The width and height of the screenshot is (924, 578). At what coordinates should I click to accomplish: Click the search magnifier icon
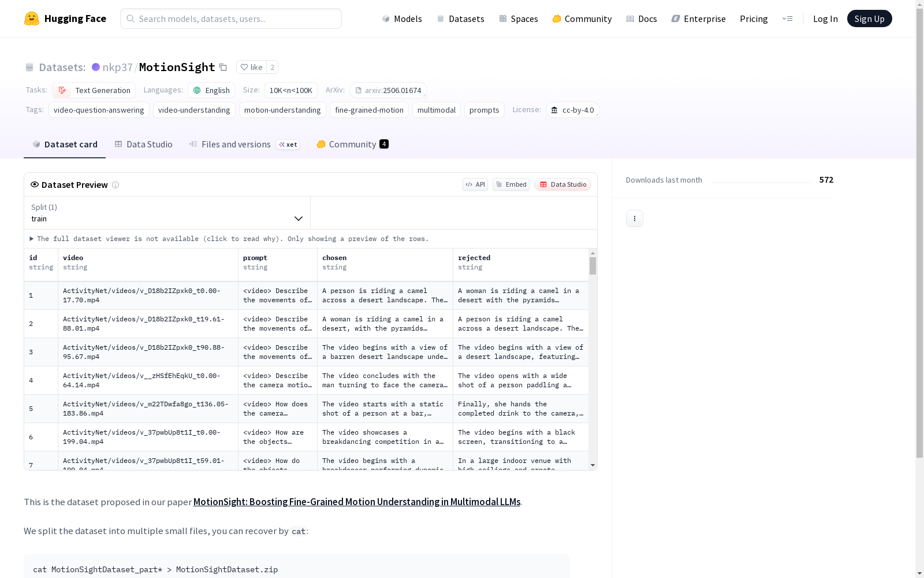pyautogui.click(x=131, y=18)
